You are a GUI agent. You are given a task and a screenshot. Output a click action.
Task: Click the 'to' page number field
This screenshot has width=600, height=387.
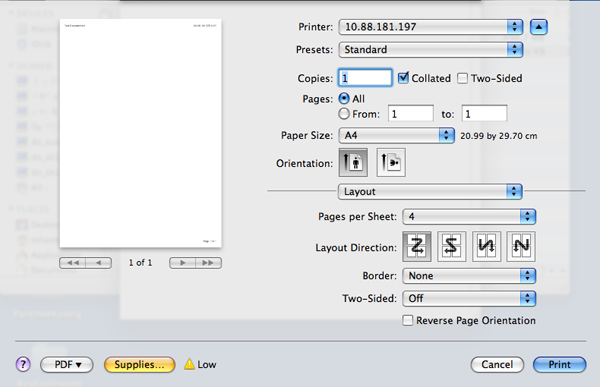pyautogui.click(x=484, y=114)
